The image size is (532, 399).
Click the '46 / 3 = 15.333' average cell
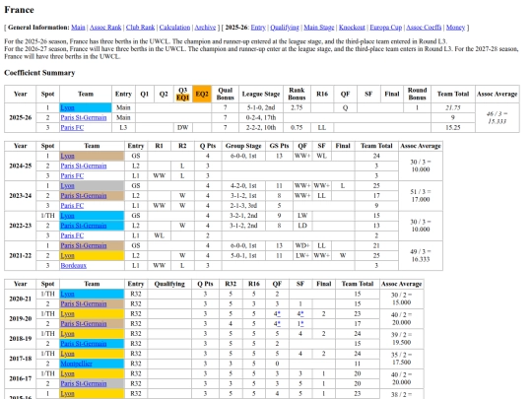point(498,118)
